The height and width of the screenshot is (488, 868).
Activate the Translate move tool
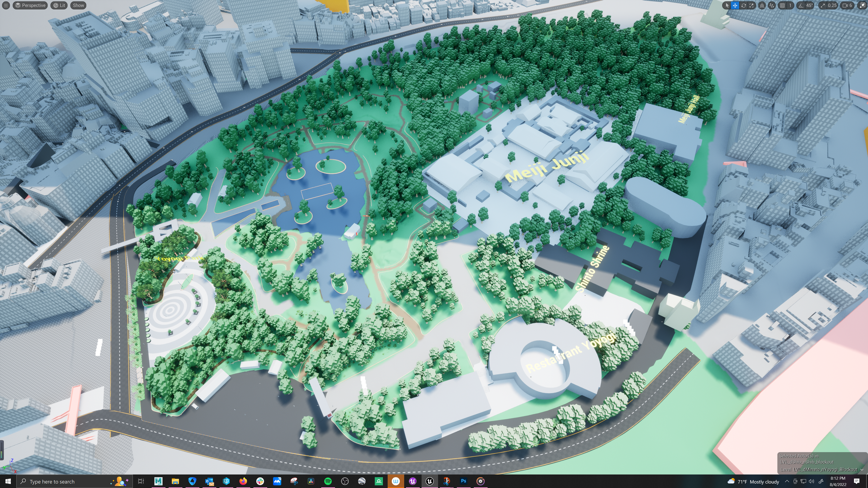[735, 5]
